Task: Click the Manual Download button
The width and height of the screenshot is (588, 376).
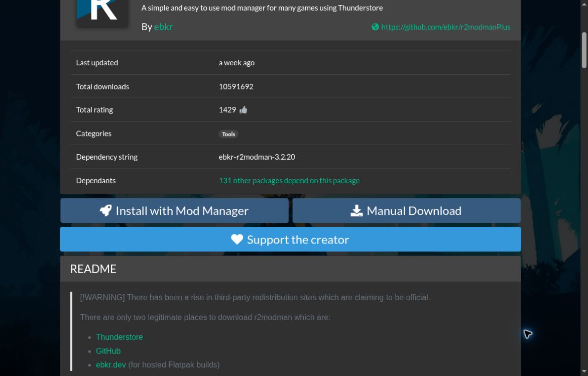Action: click(x=407, y=211)
